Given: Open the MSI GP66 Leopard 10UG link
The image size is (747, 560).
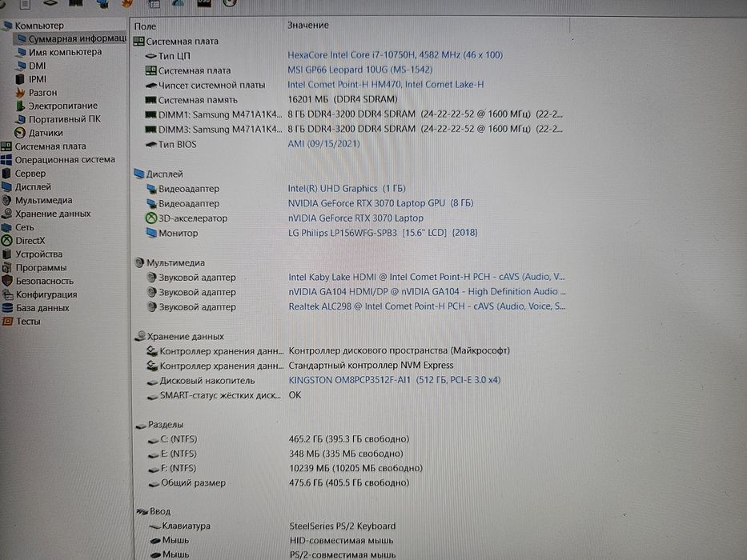Looking at the screenshot, I should point(359,70).
